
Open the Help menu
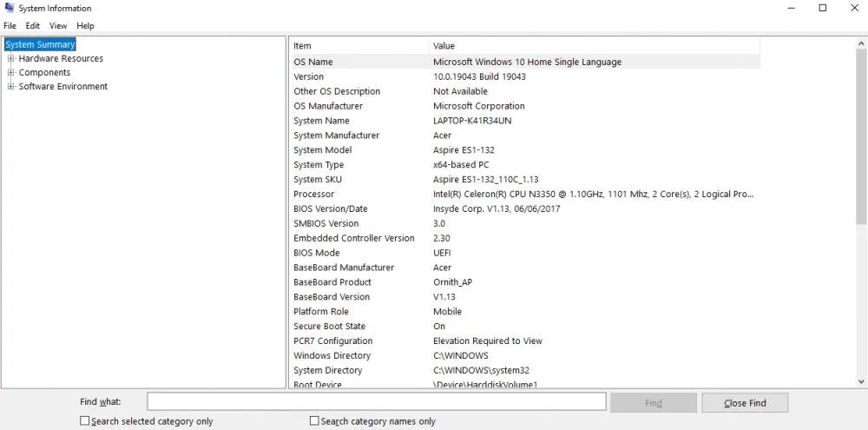click(85, 26)
